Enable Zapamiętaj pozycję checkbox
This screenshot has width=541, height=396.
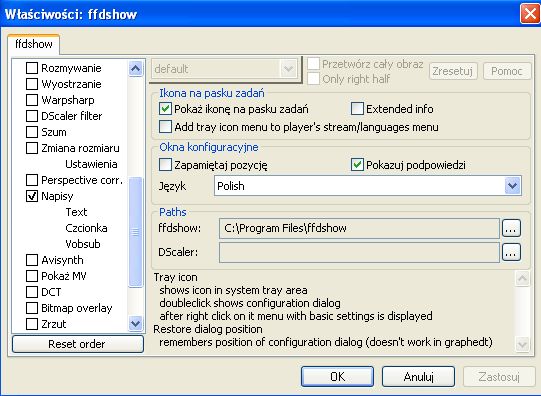pos(165,165)
